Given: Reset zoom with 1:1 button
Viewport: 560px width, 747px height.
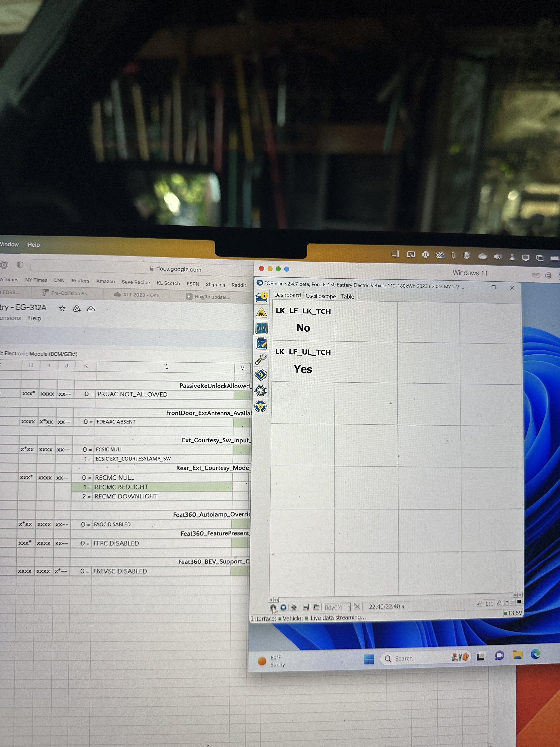Looking at the screenshot, I should coord(489,604).
